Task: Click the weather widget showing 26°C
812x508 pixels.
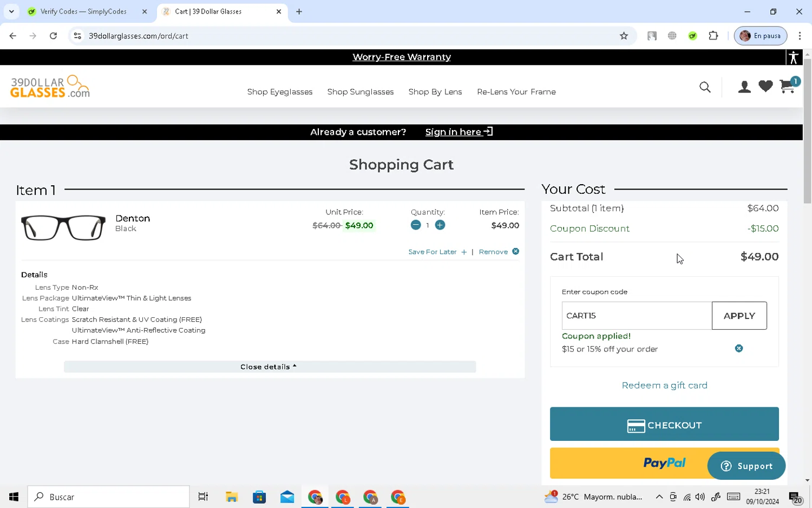Action: (x=593, y=497)
